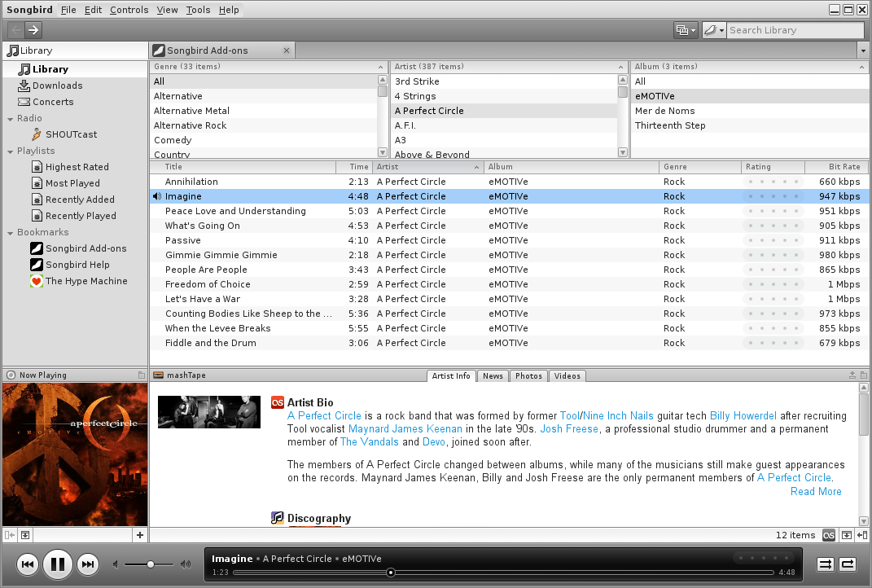
Task: Click the song progress seek knob
Action: point(391,573)
